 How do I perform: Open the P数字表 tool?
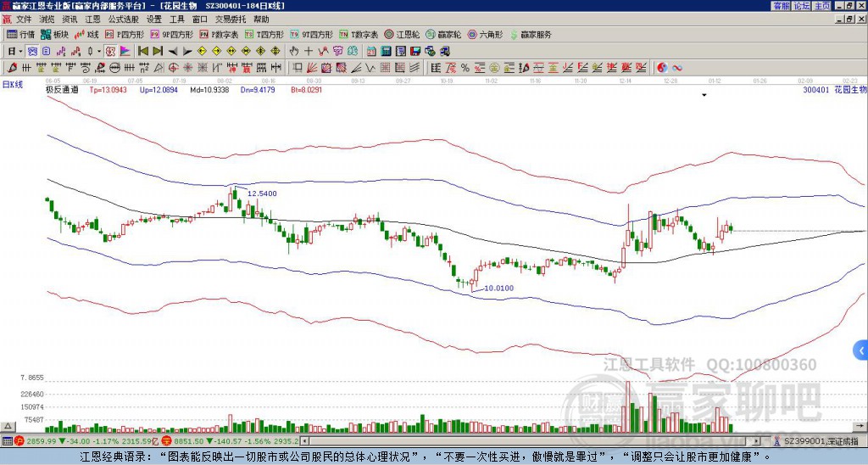coord(219,34)
